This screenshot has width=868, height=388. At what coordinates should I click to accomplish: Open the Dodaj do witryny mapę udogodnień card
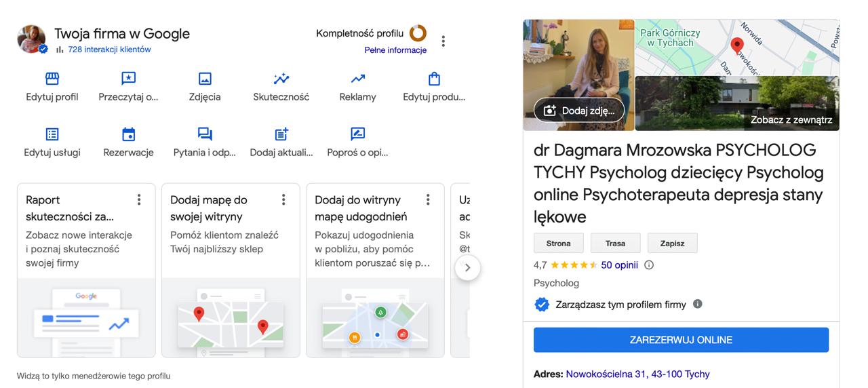coord(375,270)
